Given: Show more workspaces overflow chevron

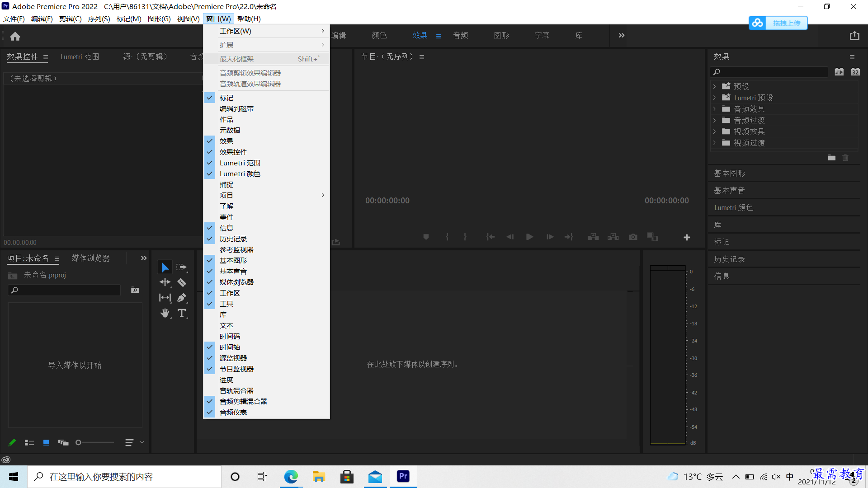Looking at the screenshot, I should (x=622, y=35).
